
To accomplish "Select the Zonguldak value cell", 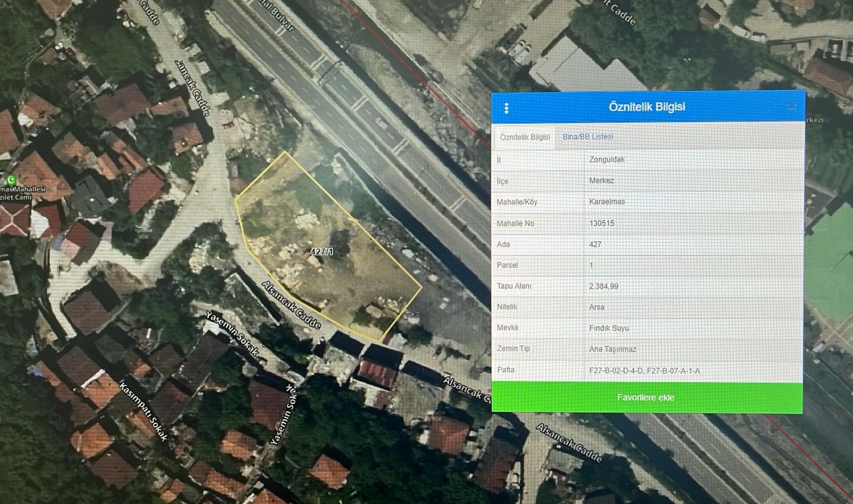I will tap(694, 159).
